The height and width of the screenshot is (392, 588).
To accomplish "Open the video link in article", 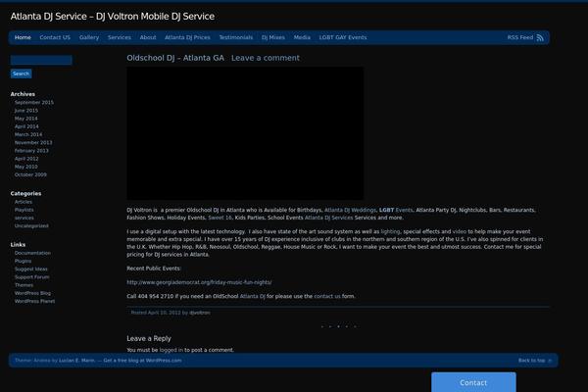I will pyautogui.click(x=460, y=232).
